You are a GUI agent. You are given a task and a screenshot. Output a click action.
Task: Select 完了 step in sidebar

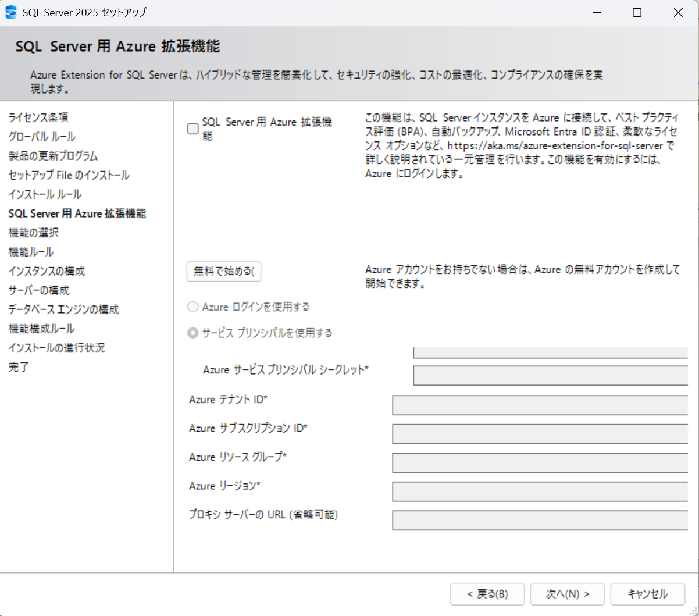19,367
